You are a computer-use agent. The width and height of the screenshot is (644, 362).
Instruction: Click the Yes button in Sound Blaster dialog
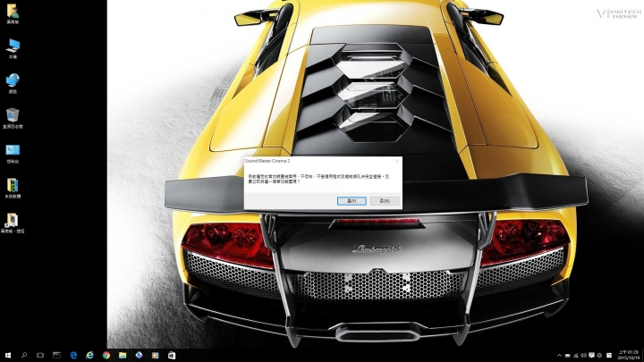352,201
